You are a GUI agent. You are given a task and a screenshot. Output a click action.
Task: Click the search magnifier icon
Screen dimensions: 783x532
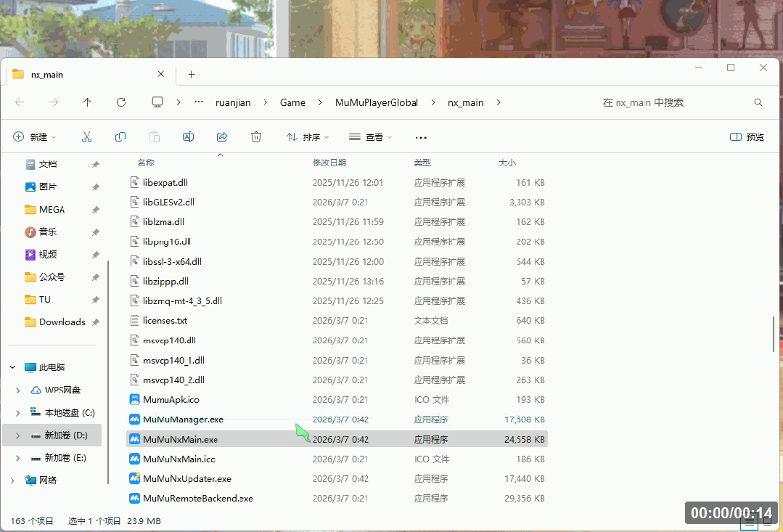(x=758, y=102)
